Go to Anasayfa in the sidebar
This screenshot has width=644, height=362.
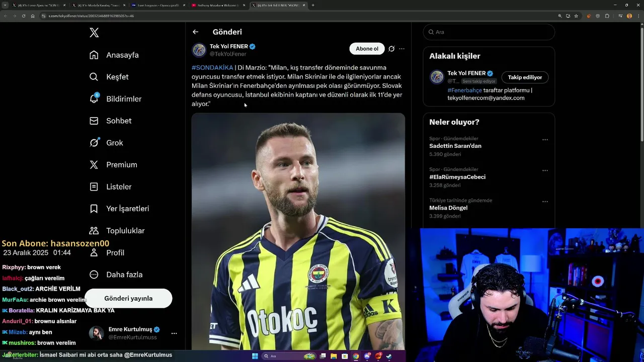point(114,55)
